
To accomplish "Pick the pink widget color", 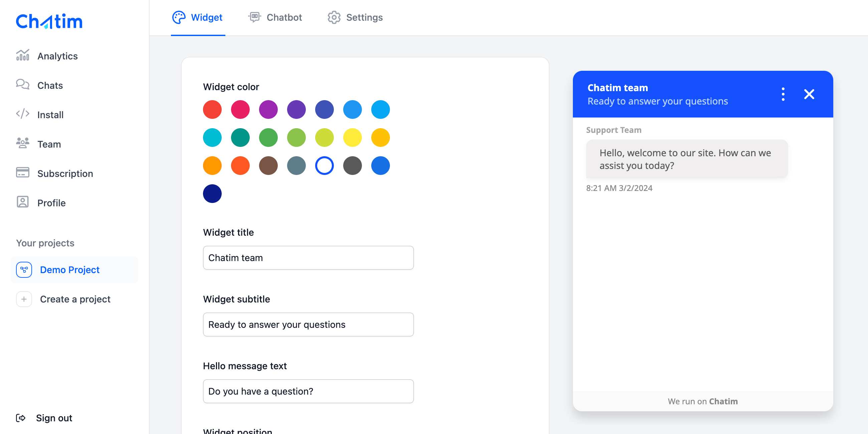I will pos(240,110).
